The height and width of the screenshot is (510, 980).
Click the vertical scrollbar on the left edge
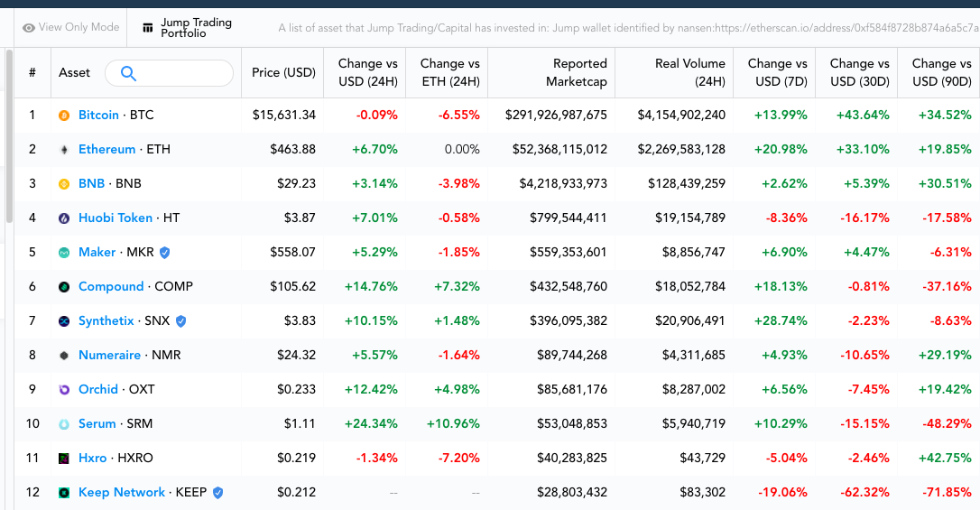coord(9,136)
